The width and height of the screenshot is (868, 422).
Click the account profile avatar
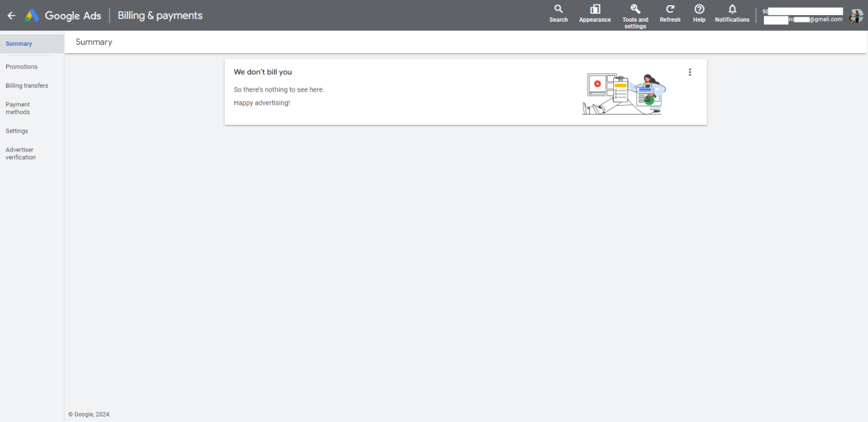point(856,16)
